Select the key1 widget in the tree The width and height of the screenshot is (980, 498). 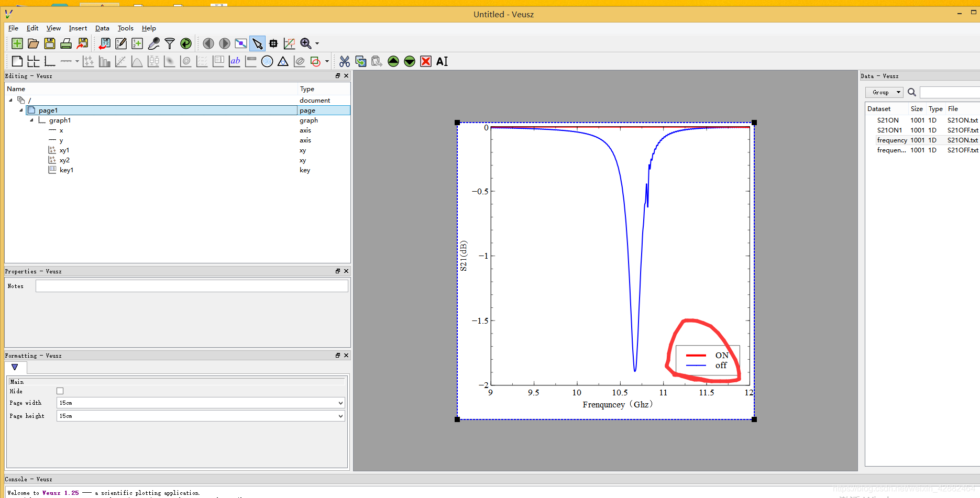tap(67, 170)
